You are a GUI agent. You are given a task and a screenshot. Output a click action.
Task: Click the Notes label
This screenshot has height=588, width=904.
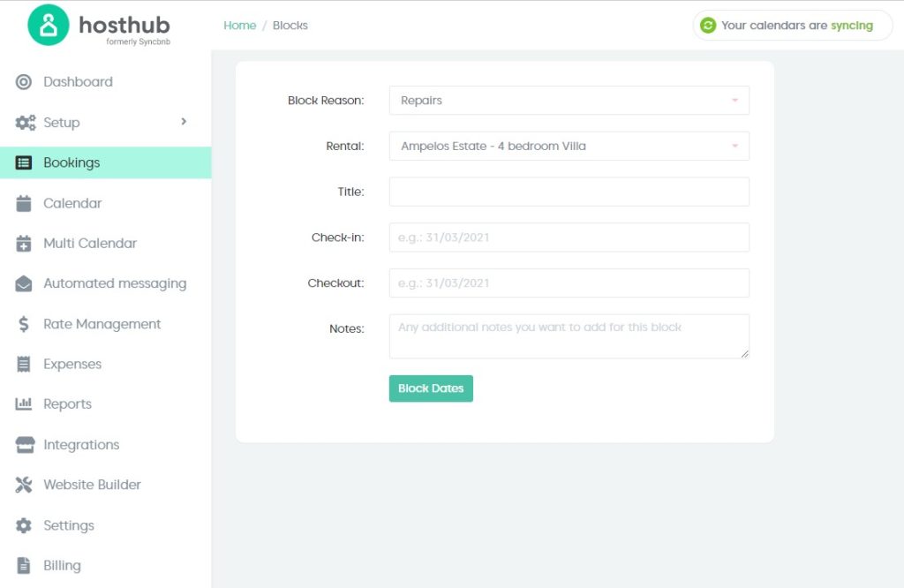point(346,328)
